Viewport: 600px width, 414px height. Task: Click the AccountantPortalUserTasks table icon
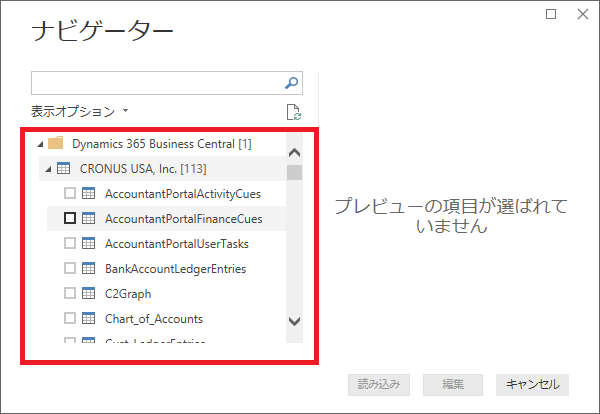[88, 243]
